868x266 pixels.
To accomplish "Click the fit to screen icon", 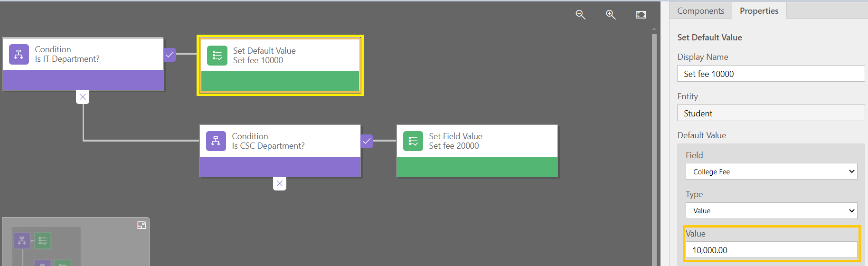I will (x=641, y=15).
